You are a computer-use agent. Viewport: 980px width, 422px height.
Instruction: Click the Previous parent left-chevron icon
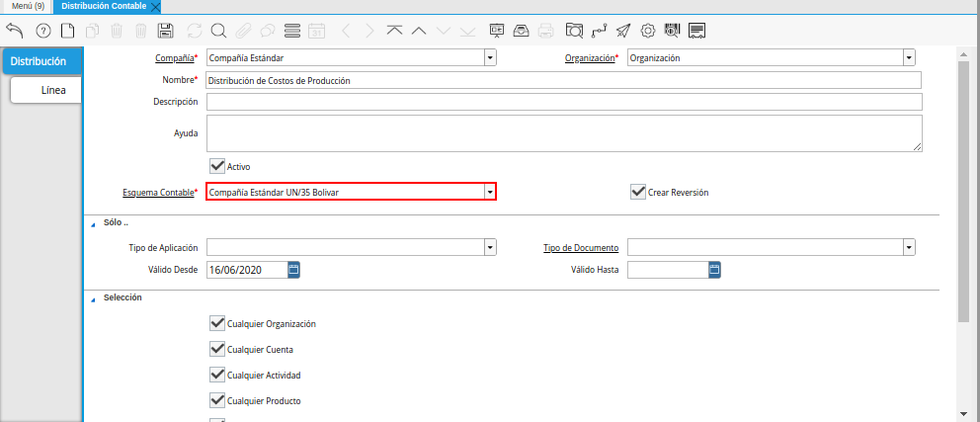pyautogui.click(x=346, y=30)
